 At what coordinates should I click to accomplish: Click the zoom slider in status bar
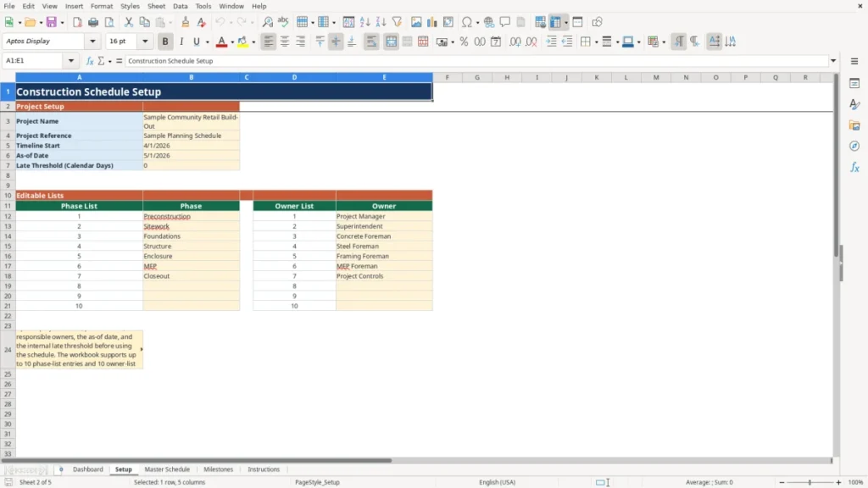(810, 482)
